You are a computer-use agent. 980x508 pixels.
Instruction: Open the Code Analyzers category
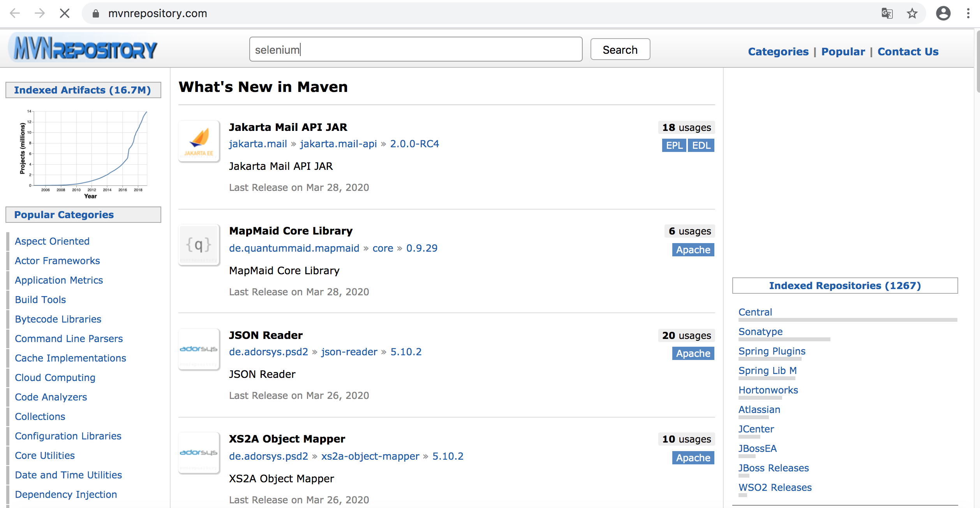point(51,397)
